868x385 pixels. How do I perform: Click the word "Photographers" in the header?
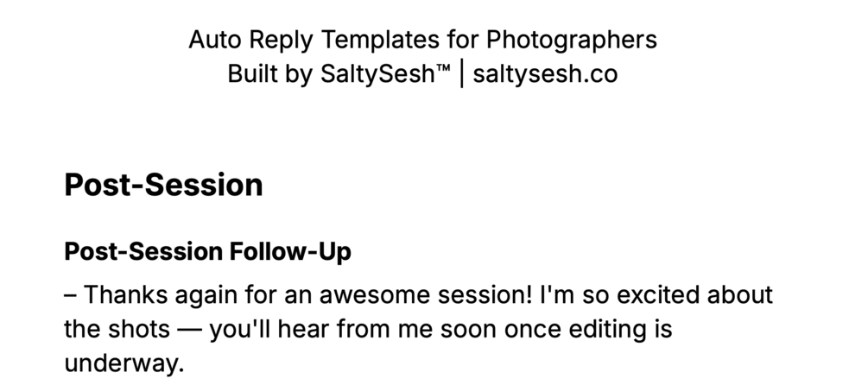pyautogui.click(x=571, y=40)
